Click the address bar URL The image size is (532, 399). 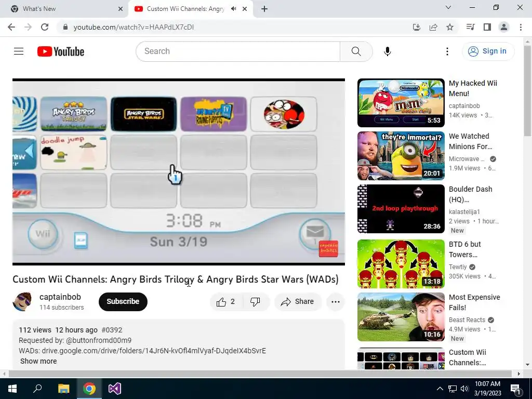pyautogui.click(x=134, y=27)
